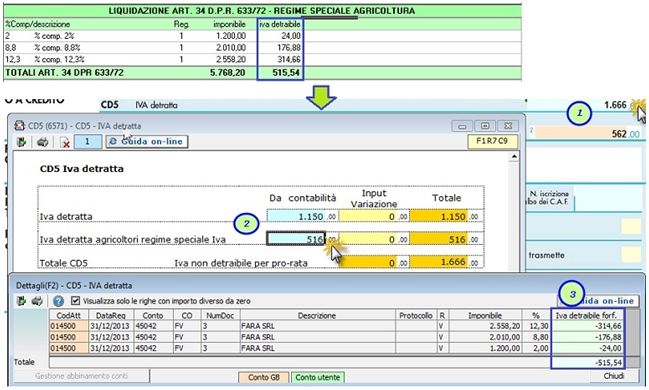This screenshot has width=649, height=390.
Task: Click yellow field next to trasmette
Action: tap(631, 254)
